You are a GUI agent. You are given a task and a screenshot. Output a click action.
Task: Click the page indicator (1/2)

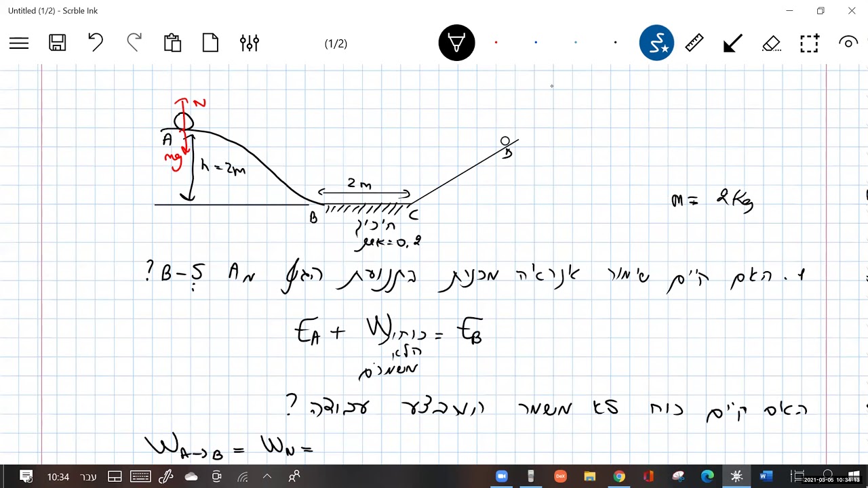pos(336,43)
